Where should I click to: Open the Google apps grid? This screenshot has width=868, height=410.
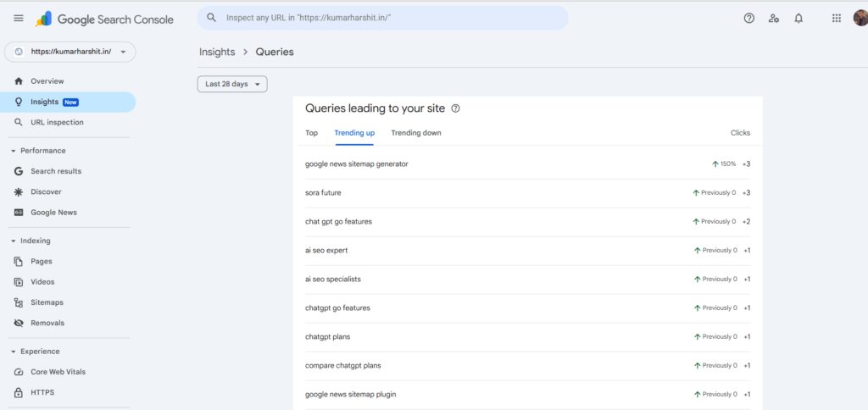click(x=837, y=19)
